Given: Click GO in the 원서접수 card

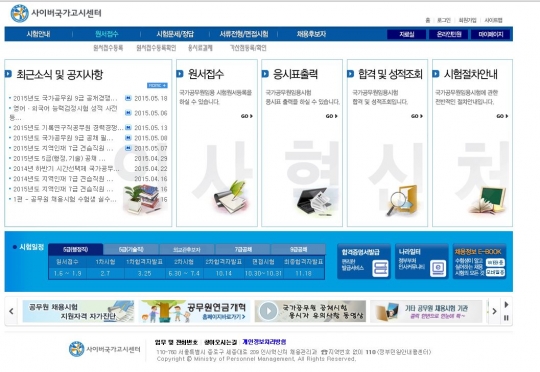Looking at the screenshot, I should tap(247, 116).
